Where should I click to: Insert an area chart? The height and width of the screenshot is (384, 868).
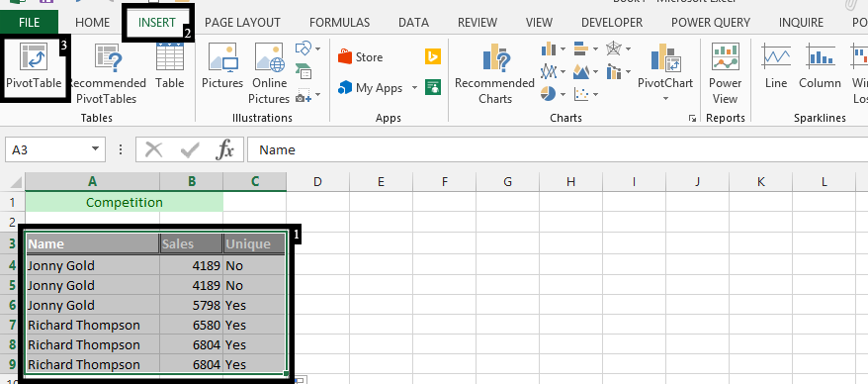click(x=581, y=71)
